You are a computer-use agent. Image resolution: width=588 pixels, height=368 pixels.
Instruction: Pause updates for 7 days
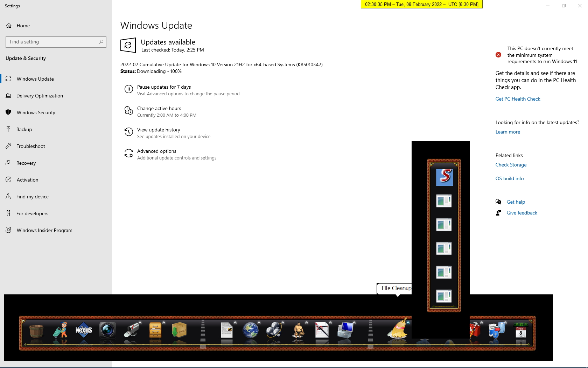coord(164,87)
